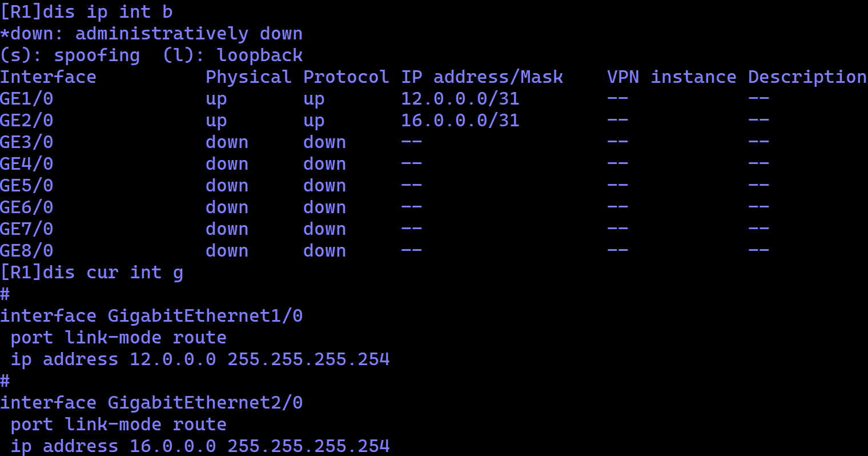Click the GE2/0 interface name

pos(26,121)
